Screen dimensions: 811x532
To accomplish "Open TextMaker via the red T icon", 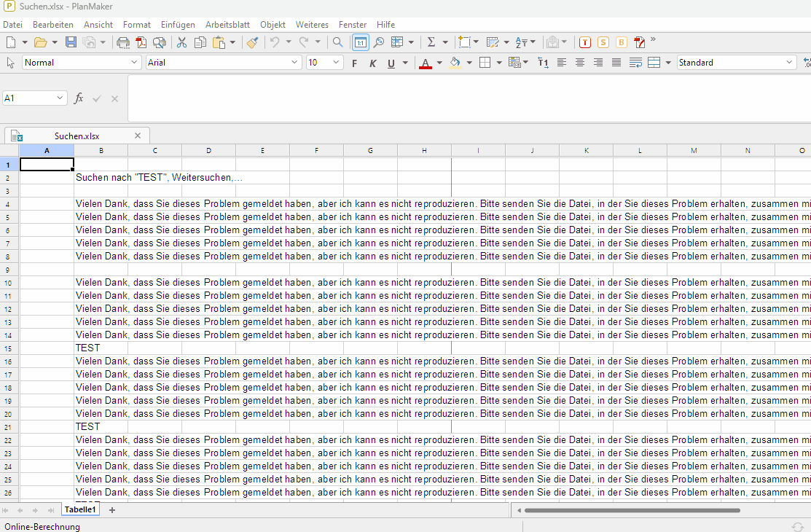I will 585,42.
